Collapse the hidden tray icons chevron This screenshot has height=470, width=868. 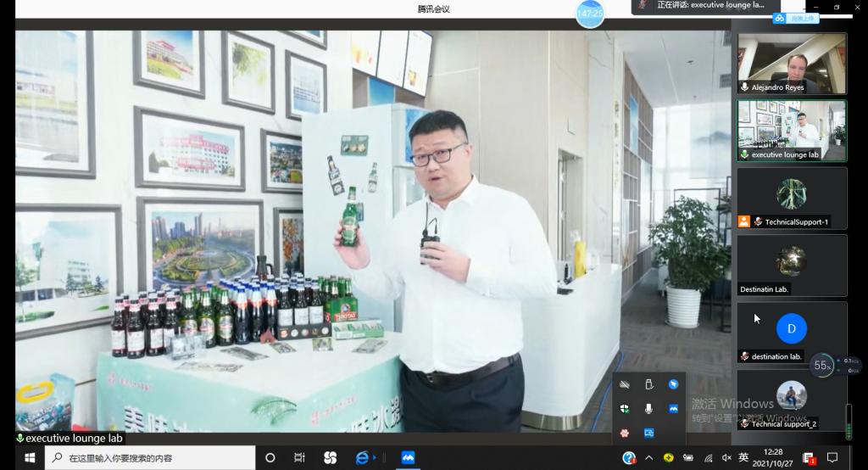coord(648,457)
